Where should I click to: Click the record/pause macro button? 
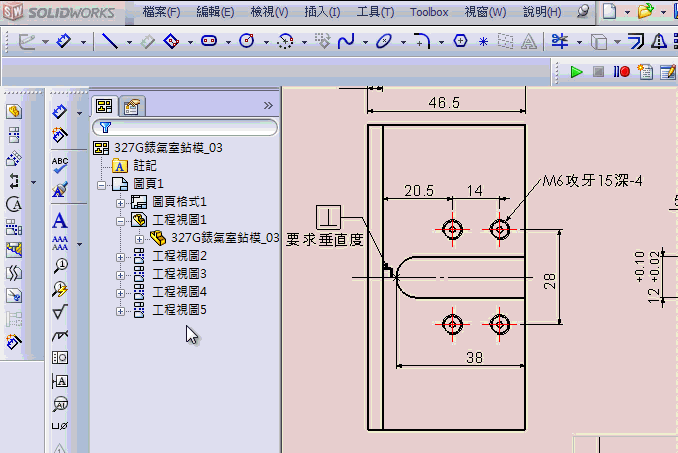tap(621, 72)
